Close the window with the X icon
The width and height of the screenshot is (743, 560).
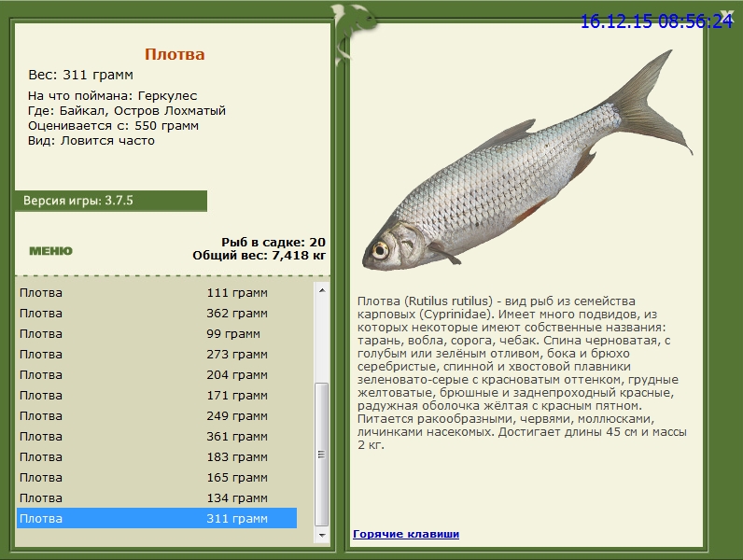click(724, 12)
